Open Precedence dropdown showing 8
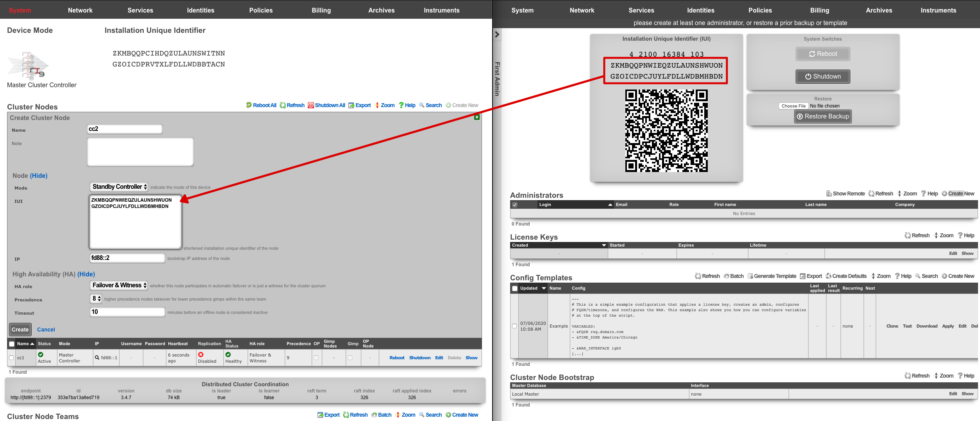980x421 pixels. point(96,299)
